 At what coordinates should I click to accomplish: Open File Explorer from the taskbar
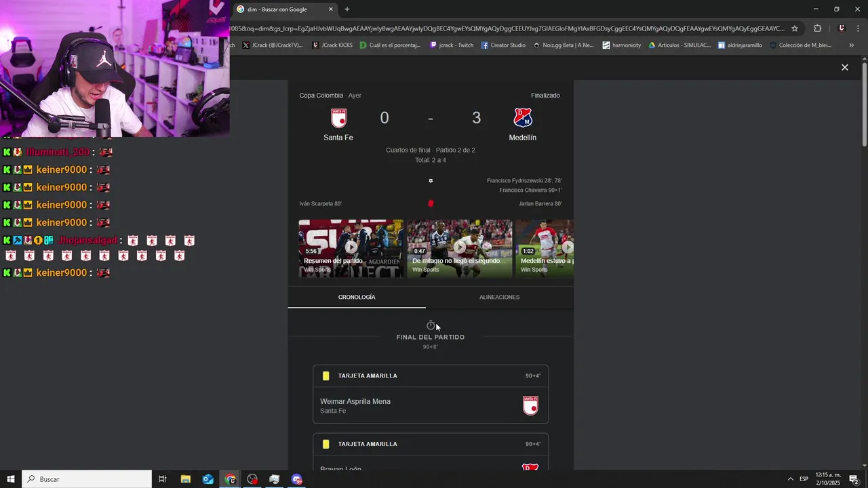186,479
